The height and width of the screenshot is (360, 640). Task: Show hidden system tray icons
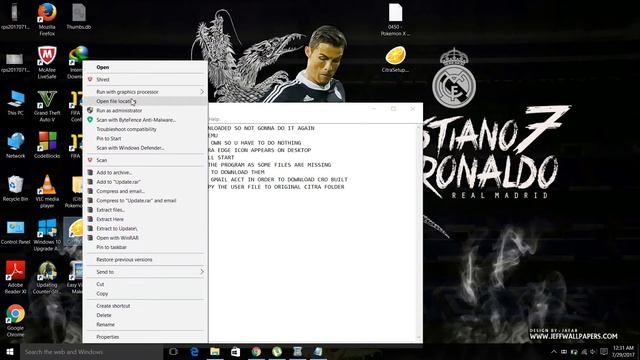(553, 352)
